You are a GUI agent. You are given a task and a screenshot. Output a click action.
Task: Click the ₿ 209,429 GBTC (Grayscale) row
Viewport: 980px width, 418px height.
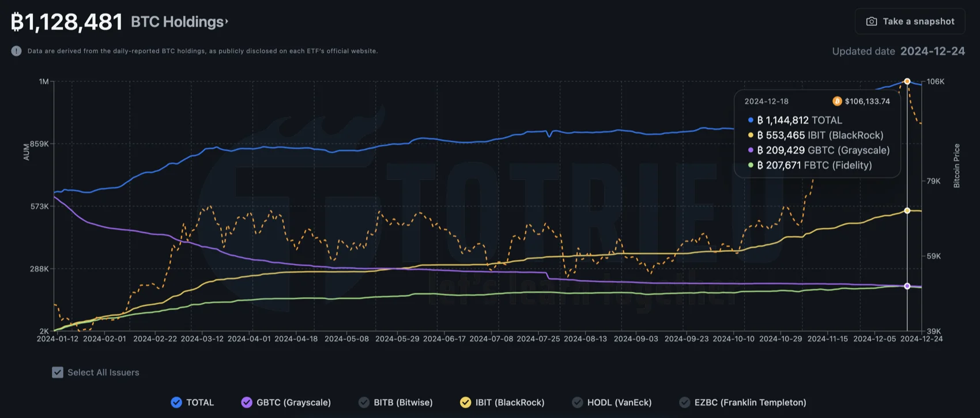coord(819,150)
